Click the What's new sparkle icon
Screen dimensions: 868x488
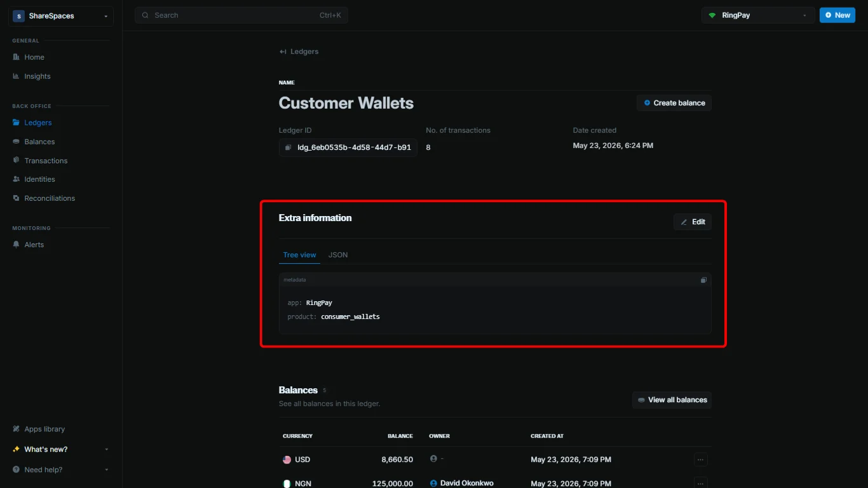click(17, 449)
